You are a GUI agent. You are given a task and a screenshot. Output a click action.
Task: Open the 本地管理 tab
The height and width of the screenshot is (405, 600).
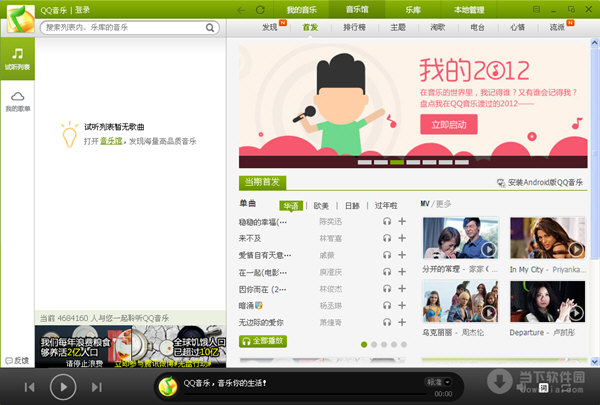point(468,10)
